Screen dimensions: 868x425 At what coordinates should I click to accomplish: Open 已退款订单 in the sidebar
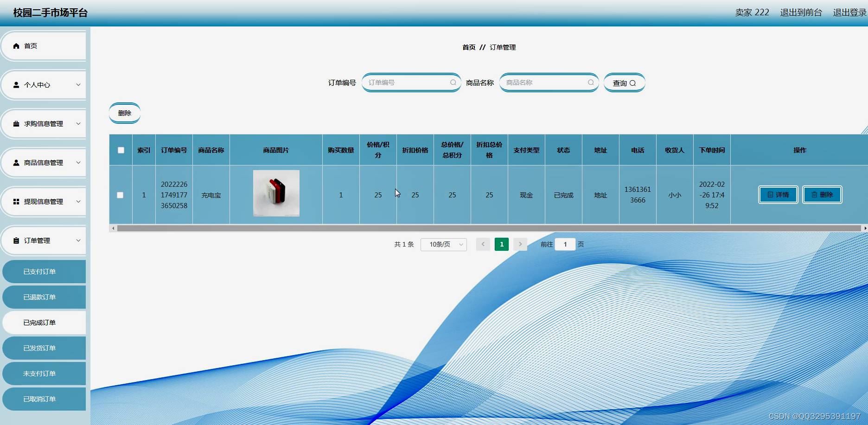click(x=44, y=297)
